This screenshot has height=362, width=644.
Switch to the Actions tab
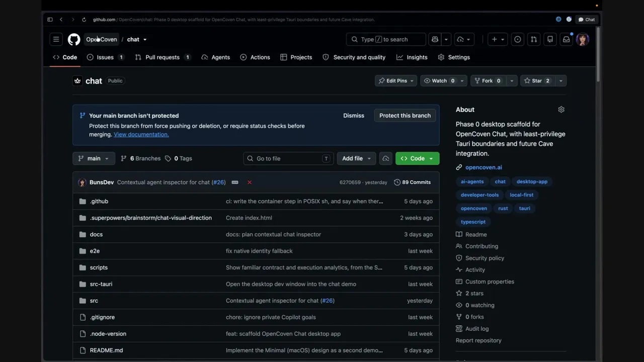coord(255,57)
